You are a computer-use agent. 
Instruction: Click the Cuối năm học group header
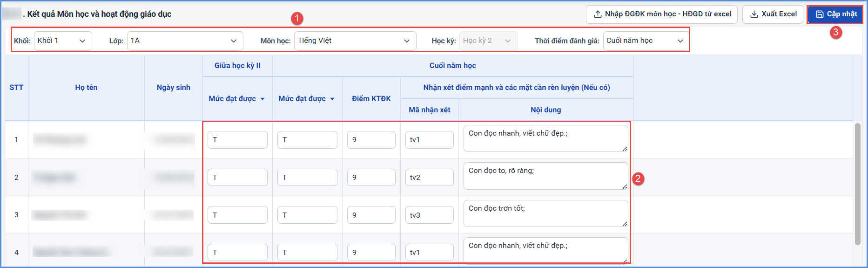pos(452,66)
